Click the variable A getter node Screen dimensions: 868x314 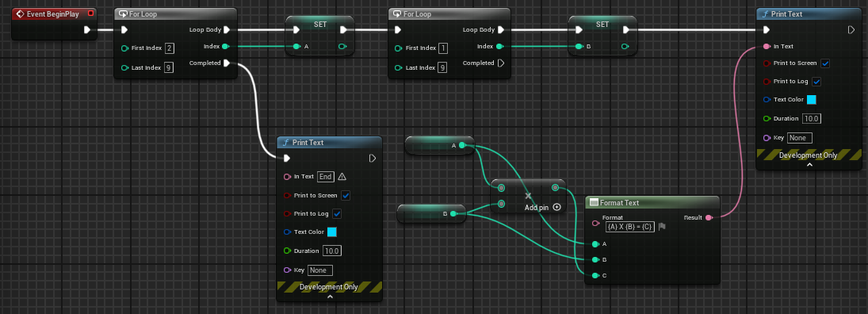[439, 146]
